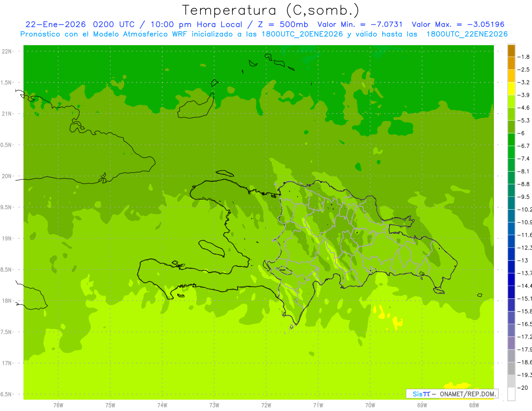Viewport: 532px width, 411px height.
Task: Click the 18N latitude label
Action: (x=7, y=301)
